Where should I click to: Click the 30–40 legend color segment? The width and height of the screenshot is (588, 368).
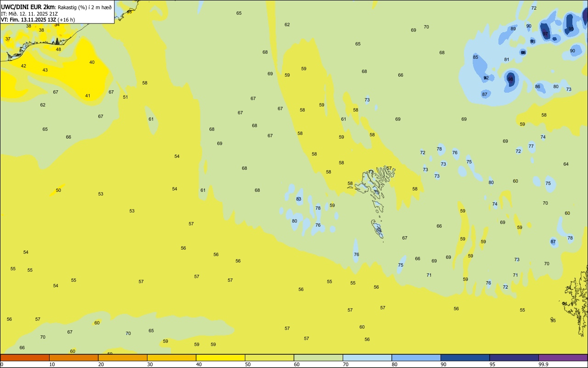click(171, 357)
